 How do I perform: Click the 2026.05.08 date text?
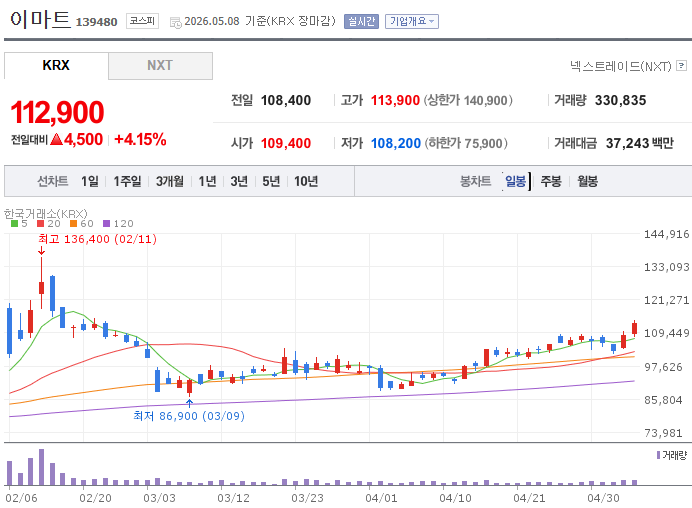(212, 21)
